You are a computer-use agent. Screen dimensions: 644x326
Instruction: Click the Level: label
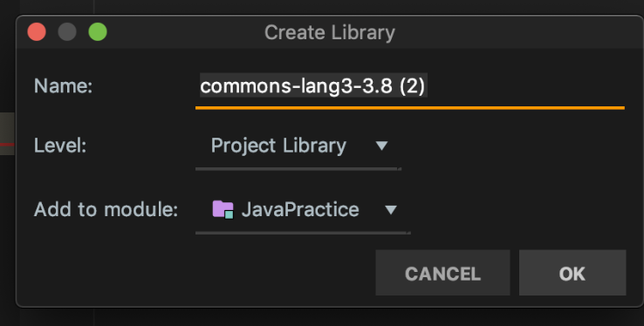(x=60, y=146)
